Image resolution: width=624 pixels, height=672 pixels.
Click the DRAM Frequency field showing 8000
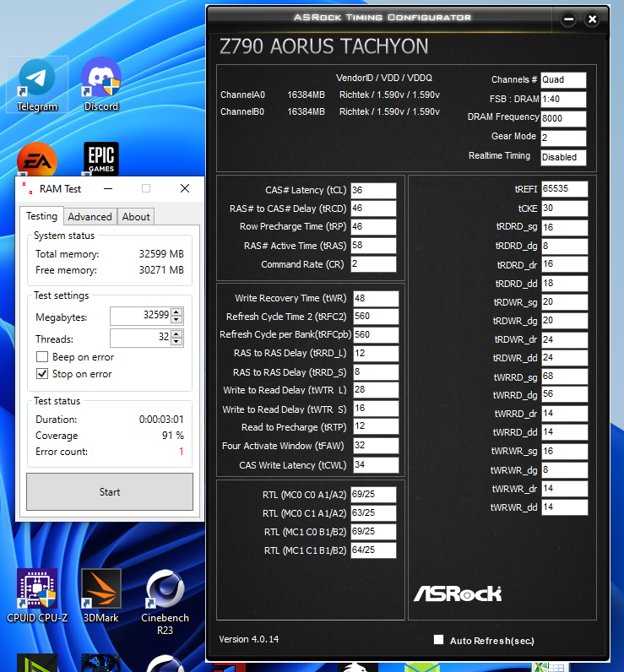pos(563,119)
